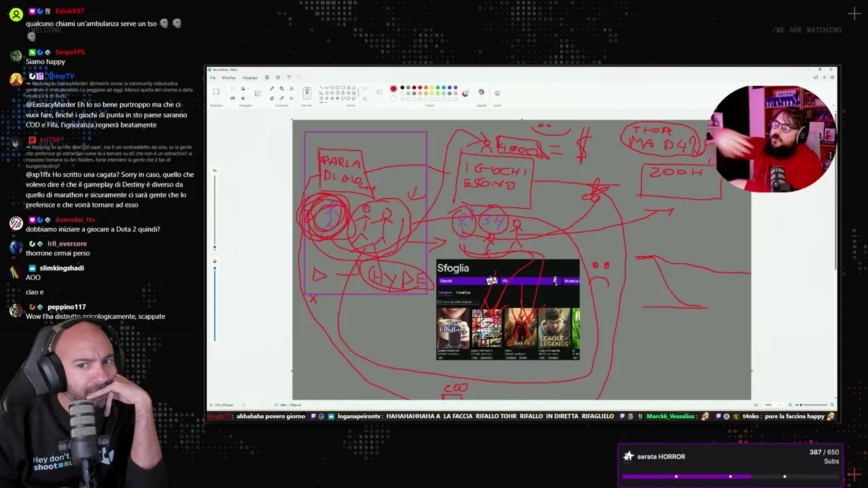Image resolution: width=868 pixels, height=488 pixels.
Task: Click the background removal icon
Action: click(258, 94)
